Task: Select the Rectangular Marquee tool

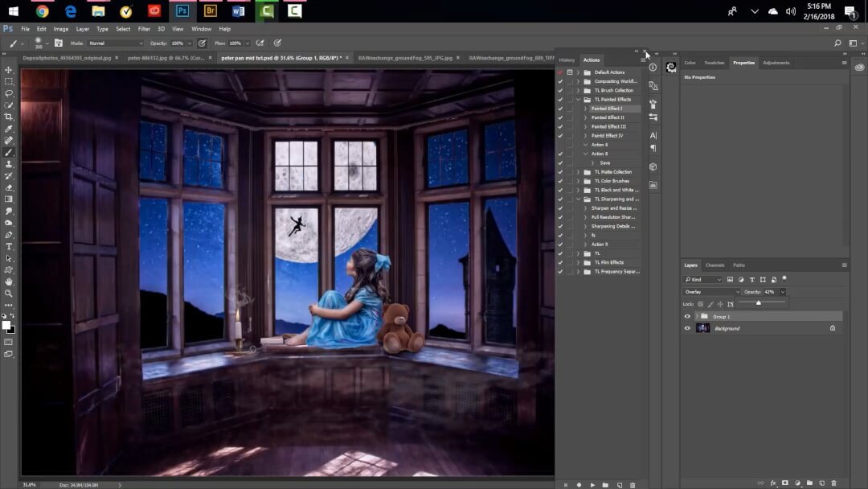Action: (x=8, y=81)
